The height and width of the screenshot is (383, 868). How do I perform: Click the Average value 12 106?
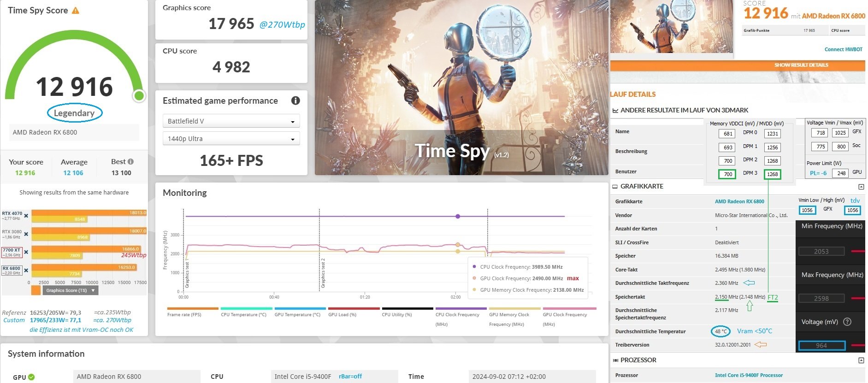click(x=73, y=173)
